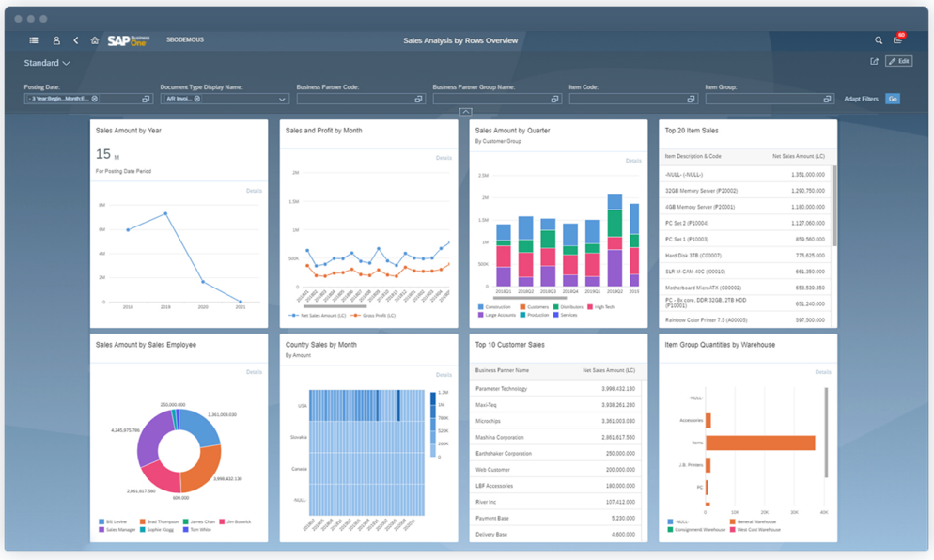The image size is (934, 560).
Task: Remove the A/R Invoice filter token
Action: pos(197,99)
